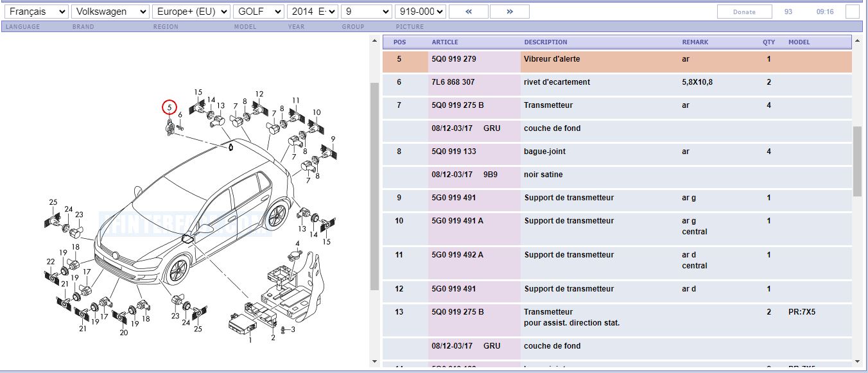This screenshot has height=373, width=868.
Task: Click position 12 row number
Action: [x=399, y=289]
